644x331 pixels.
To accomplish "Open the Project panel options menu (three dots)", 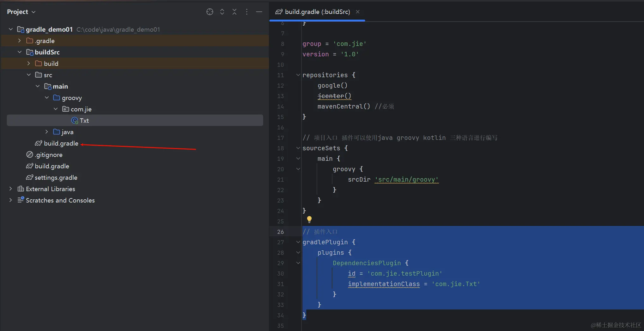I will [x=247, y=12].
